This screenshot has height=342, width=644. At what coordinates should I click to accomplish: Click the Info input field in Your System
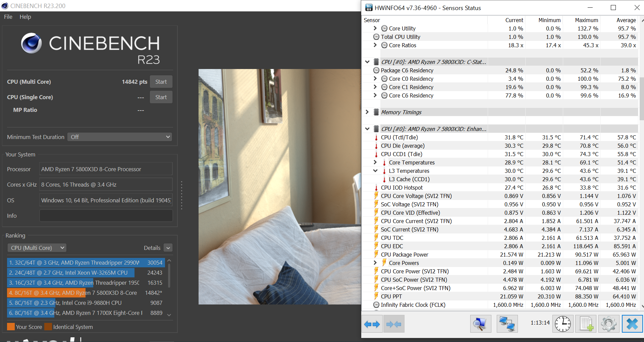click(106, 216)
